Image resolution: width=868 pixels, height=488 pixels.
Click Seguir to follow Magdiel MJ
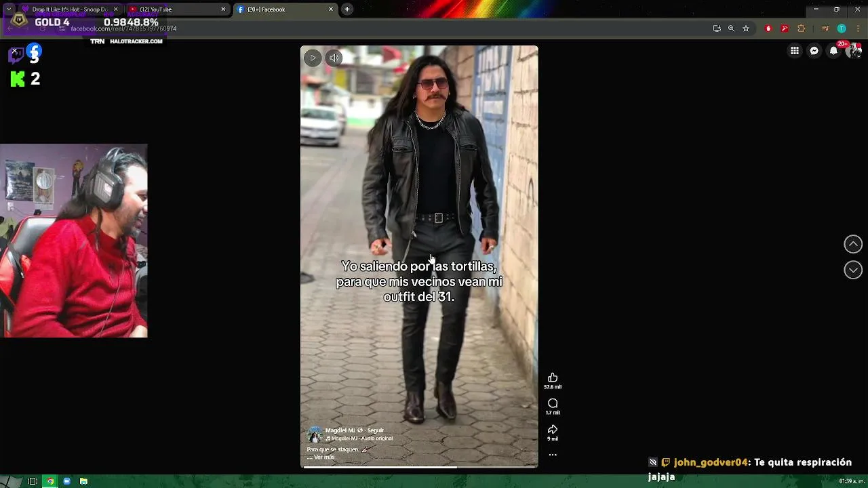pos(375,430)
